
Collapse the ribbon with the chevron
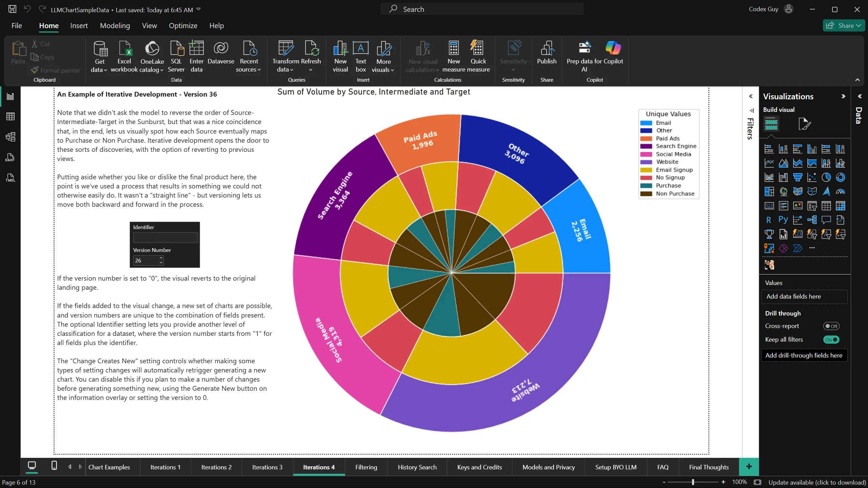(x=857, y=80)
